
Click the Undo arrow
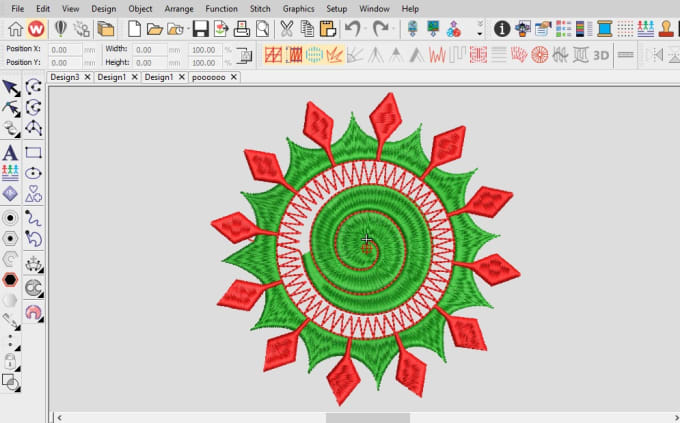point(351,29)
